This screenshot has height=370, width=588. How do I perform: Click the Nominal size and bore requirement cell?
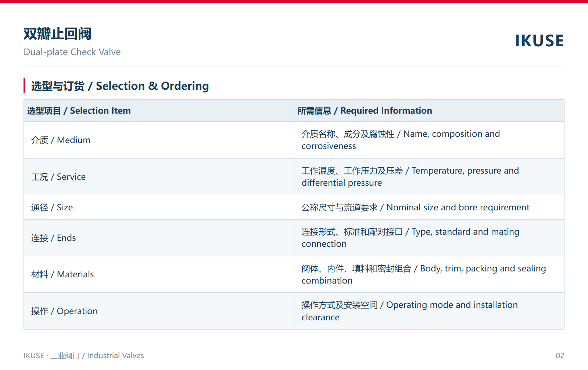pyautogui.click(x=429, y=207)
